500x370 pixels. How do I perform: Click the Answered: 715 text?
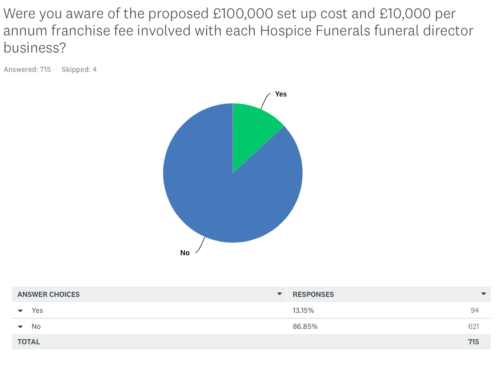point(27,69)
